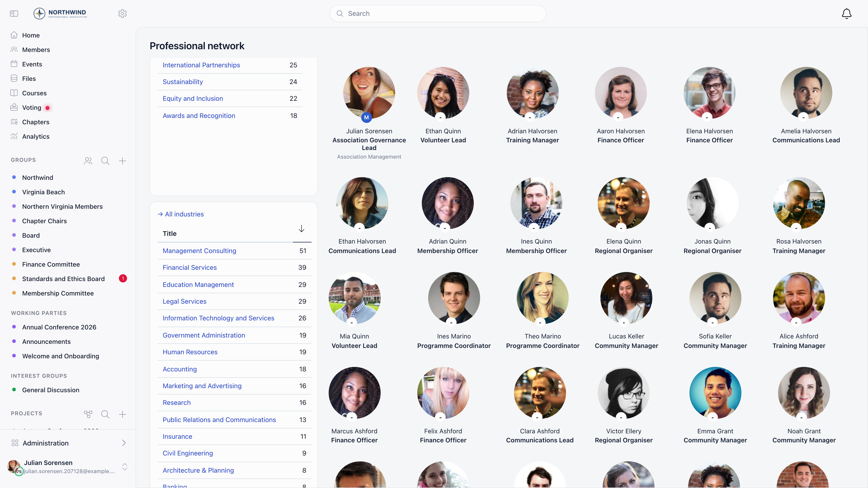Open Annual Conference 2026 working party
The image size is (868, 488).
pos(59,327)
